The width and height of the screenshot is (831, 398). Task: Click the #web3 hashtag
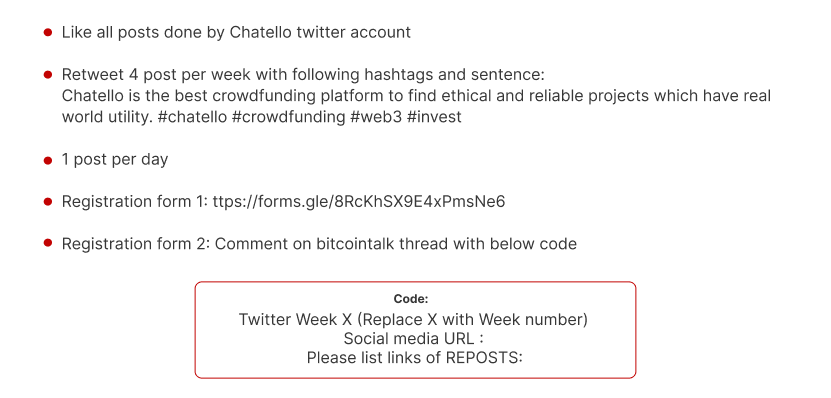coord(376,117)
